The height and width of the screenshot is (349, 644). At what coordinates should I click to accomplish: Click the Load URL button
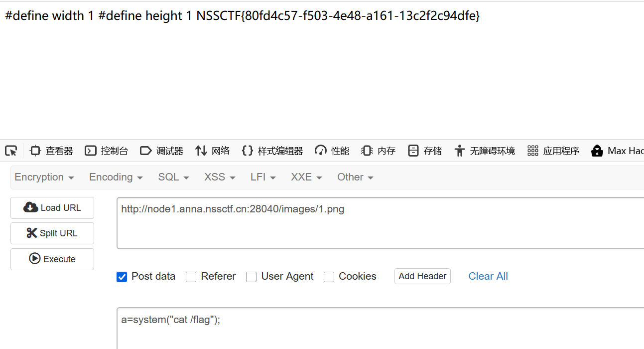click(52, 208)
